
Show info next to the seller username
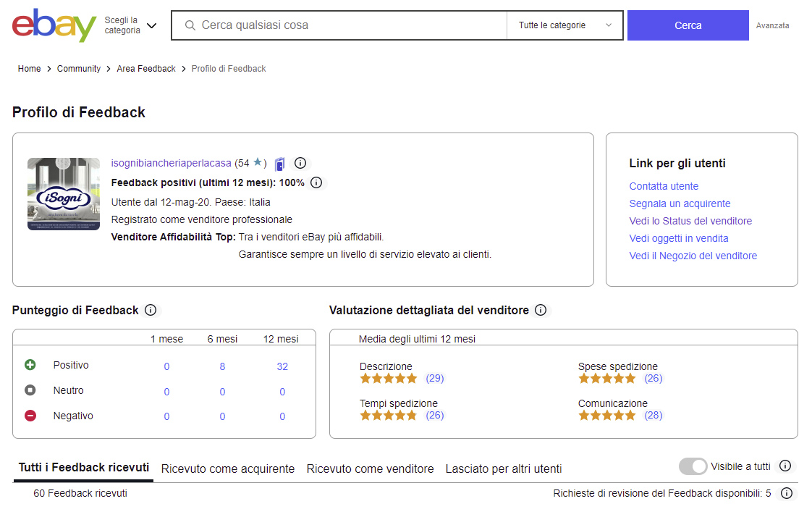(300, 163)
